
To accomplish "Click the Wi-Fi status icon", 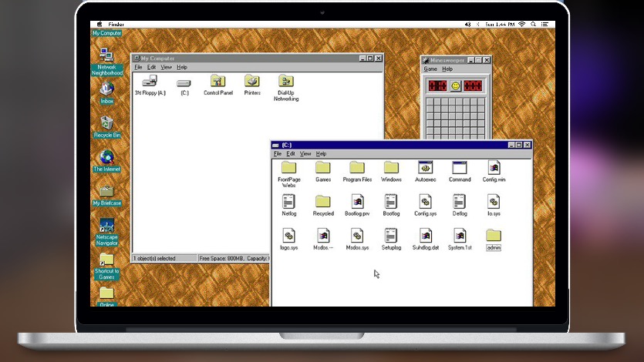I will pos(522,24).
